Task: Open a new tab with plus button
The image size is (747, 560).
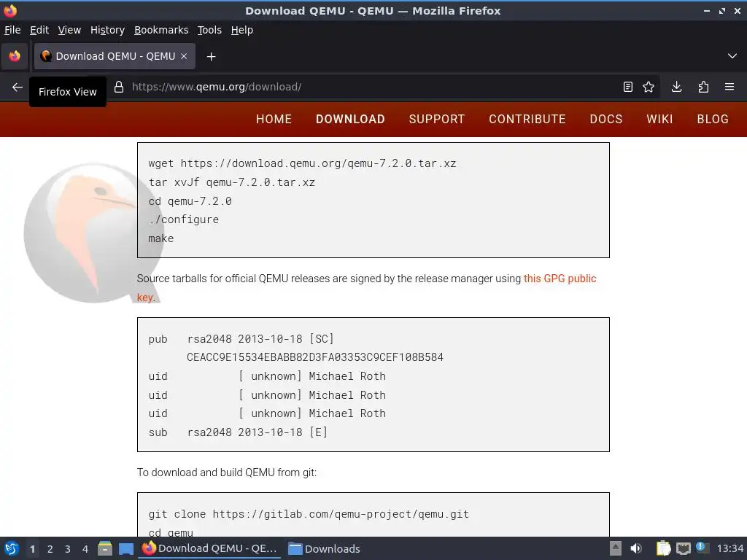Action: pyautogui.click(x=211, y=57)
